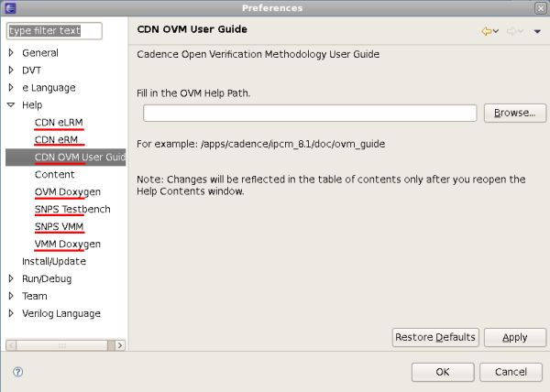Confirm with the OK button
Viewport: 550px width, 392px height.
pyautogui.click(x=443, y=372)
